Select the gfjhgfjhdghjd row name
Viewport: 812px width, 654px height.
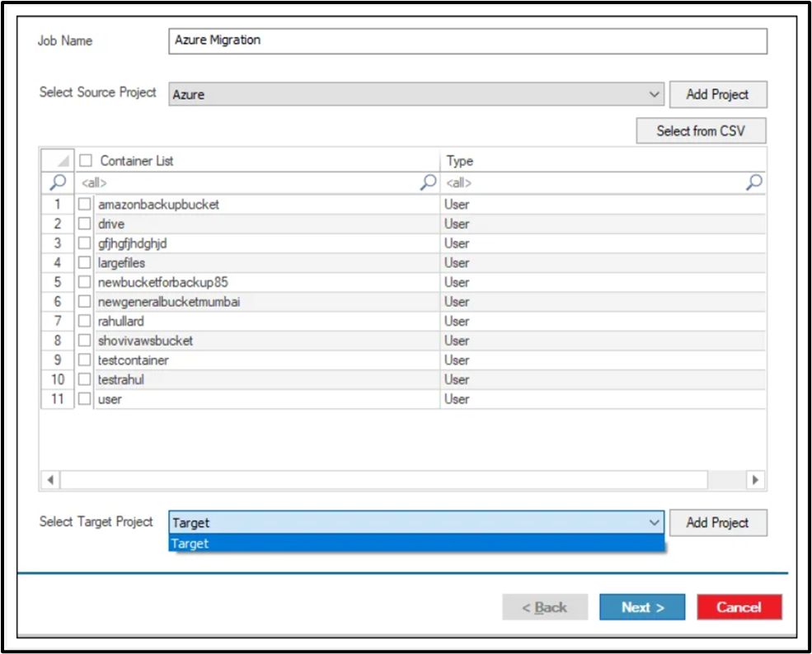pyautogui.click(x=133, y=243)
